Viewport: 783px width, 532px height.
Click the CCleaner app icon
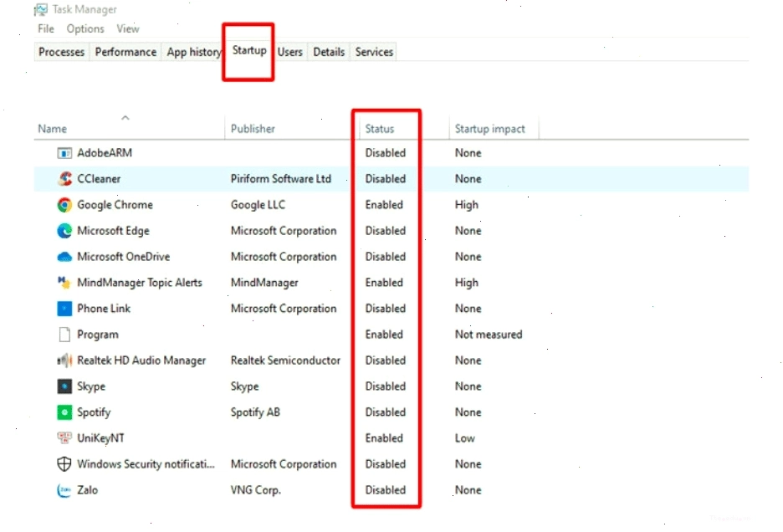64,179
